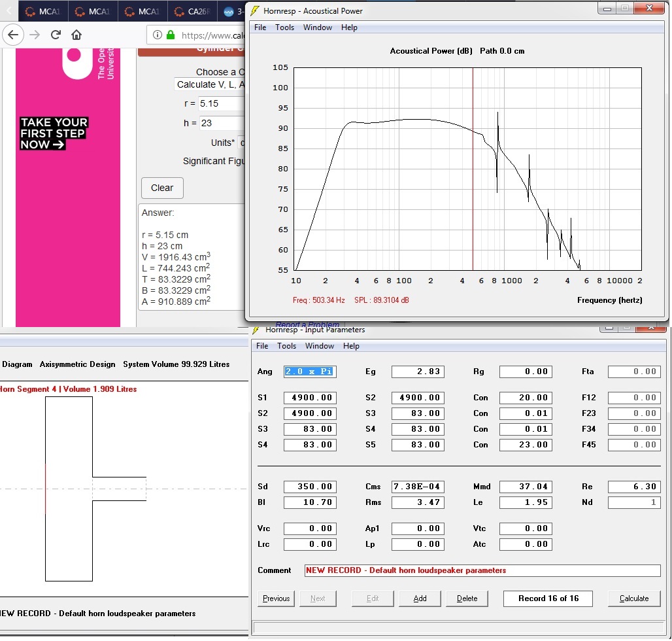This screenshot has height=641, width=672.
Task: Click the Con 23.00 input field
Action: [526, 445]
